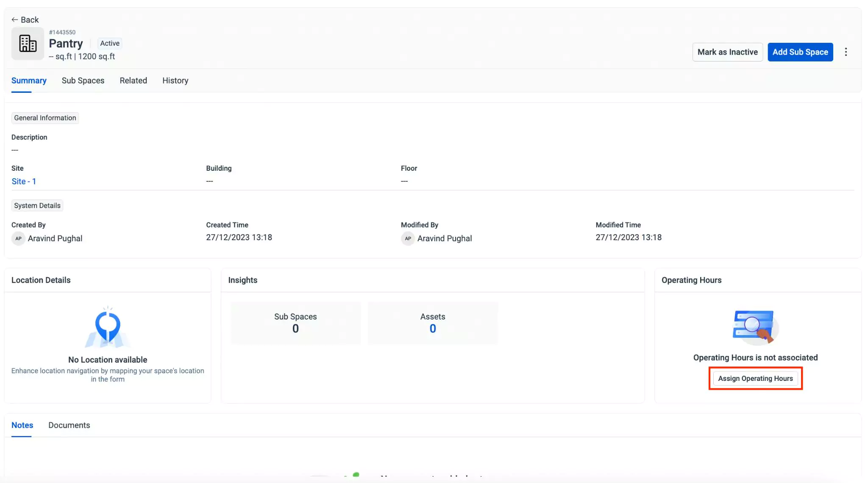Switch to the Sub Spaces tab
This screenshot has width=868, height=483.
[83, 80]
